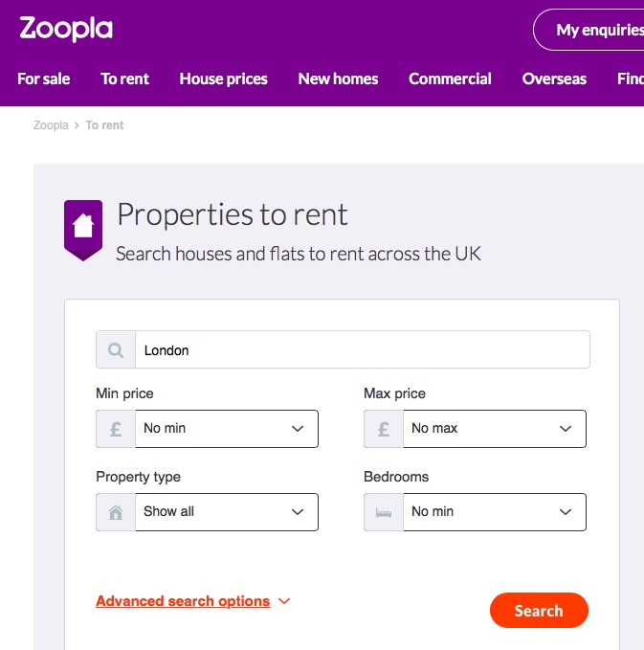Open the Commercial section
The height and width of the screenshot is (650, 644).
click(450, 78)
